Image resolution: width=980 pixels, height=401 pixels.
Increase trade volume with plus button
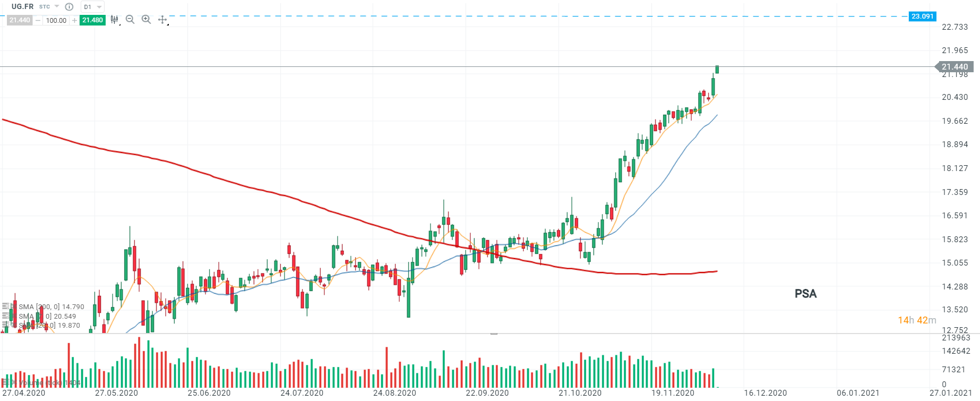(x=74, y=20)
